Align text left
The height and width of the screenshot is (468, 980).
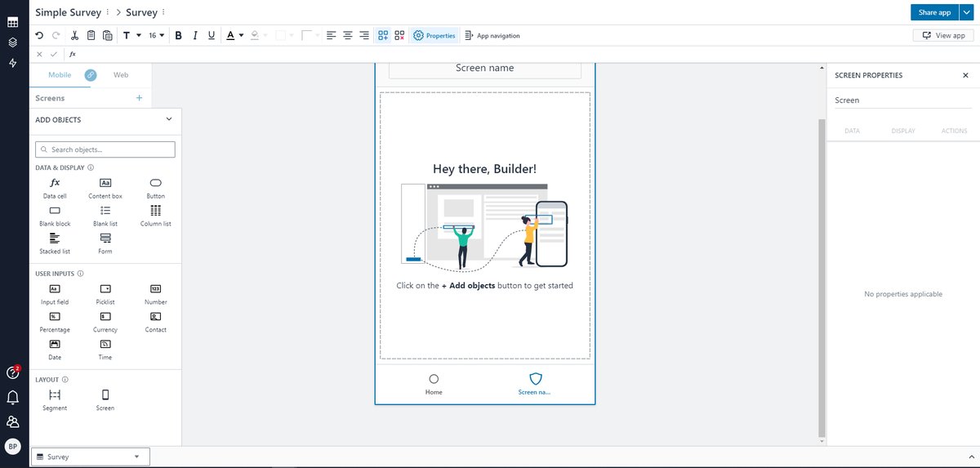(x=331, y=35)
